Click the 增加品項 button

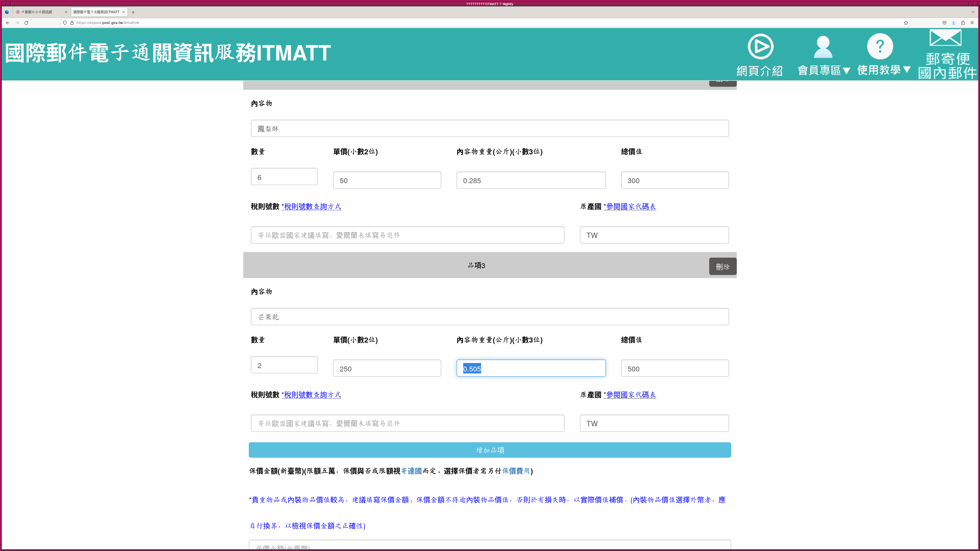490,450
